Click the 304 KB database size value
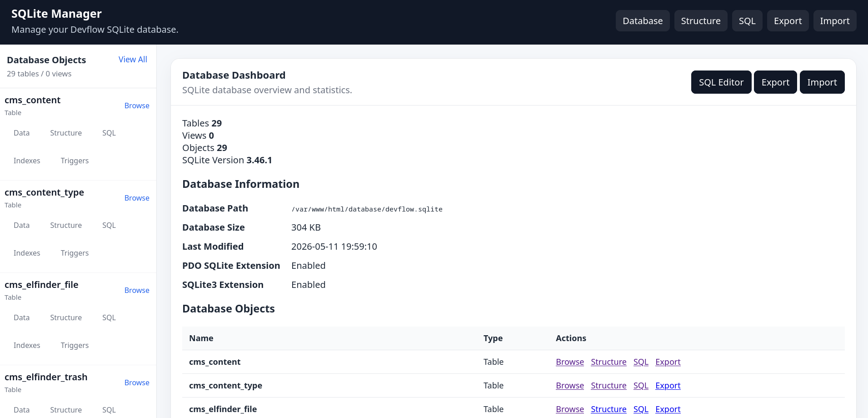Image resolution: width=868 pixels, height=418 pixels. (306, 227)
